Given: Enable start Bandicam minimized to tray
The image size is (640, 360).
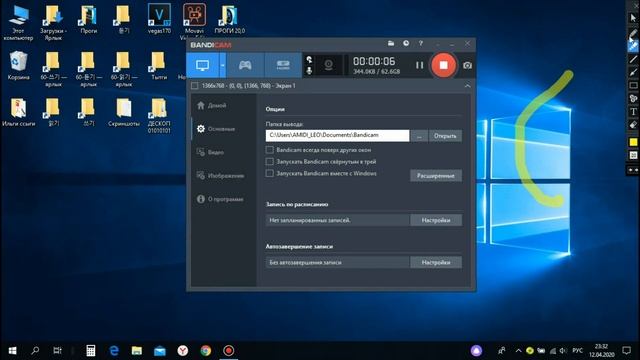Looking at the screenshot, I should coord(269,162).
